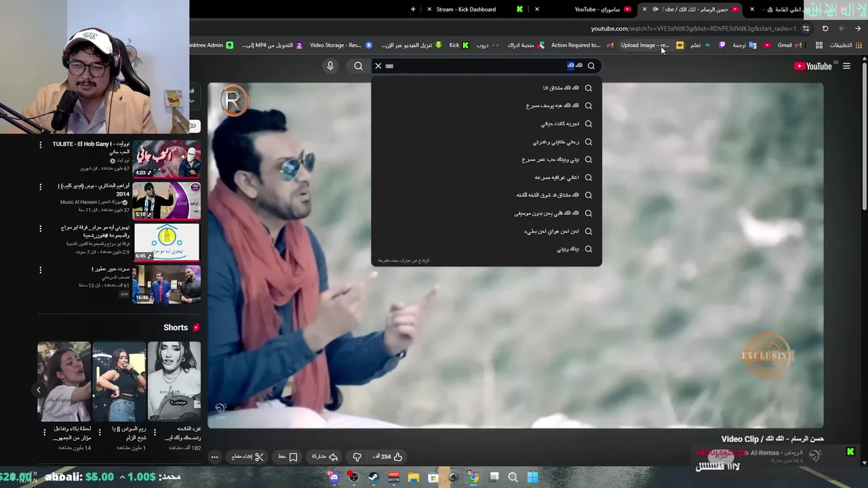This screenshot has height=488, width=868.
Task: Open the 5:18 Music Al Haneen video thumbnail
Action: coord(167,201)
